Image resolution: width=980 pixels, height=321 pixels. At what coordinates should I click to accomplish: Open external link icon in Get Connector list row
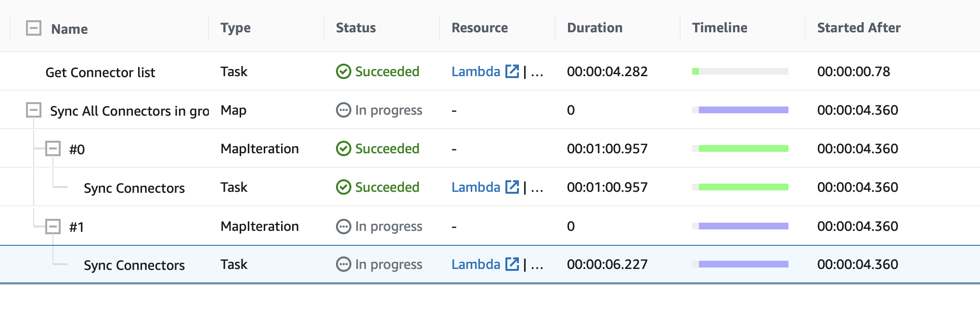point(512,71)
